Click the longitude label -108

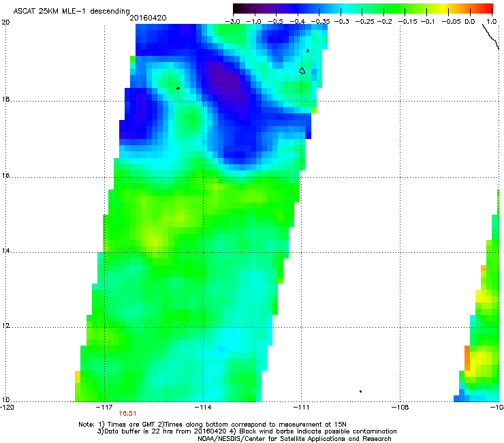click(x=400, y=408)
